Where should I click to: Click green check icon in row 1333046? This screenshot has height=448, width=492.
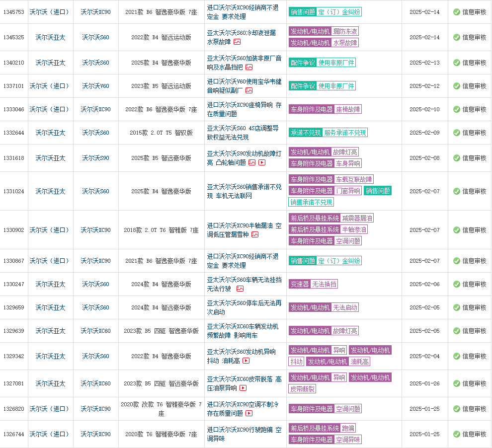tap(457, 109)
